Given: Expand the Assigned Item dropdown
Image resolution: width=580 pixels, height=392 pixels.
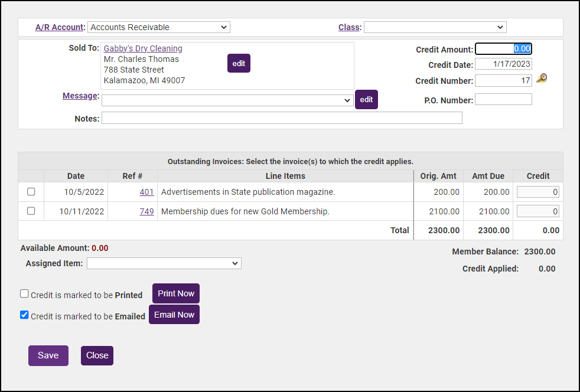Looking at the screenshot, I should 164,263.
